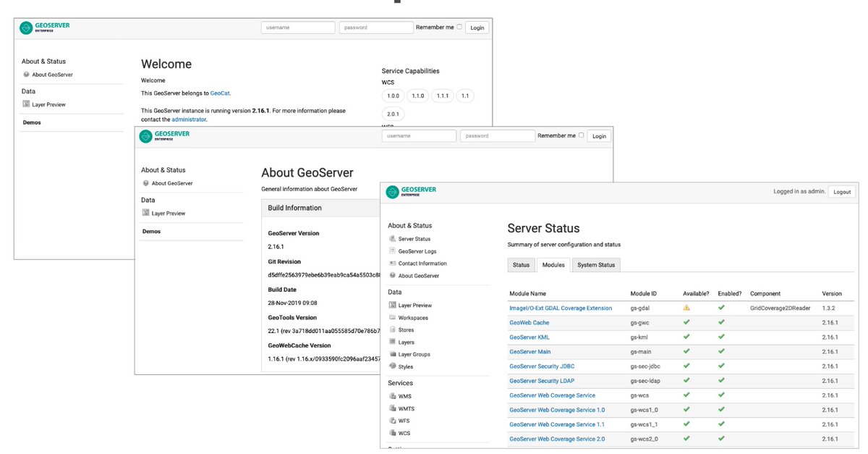Image resolution: width=868 pixels, height=454 pixels.
Task: Select WCS version 2.0.1 capability
Action: [x=393, y=114]
